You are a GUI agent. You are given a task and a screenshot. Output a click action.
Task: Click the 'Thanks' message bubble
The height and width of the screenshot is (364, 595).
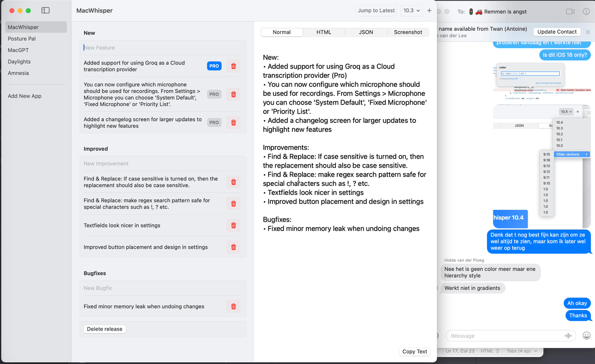(x=578, y=315)
